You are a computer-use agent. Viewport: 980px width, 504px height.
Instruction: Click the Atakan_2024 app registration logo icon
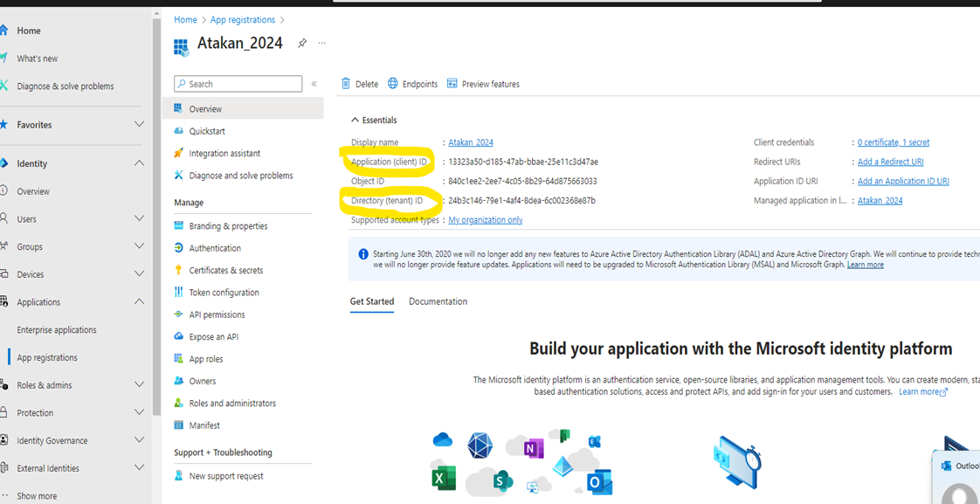[x=182, y=46]
